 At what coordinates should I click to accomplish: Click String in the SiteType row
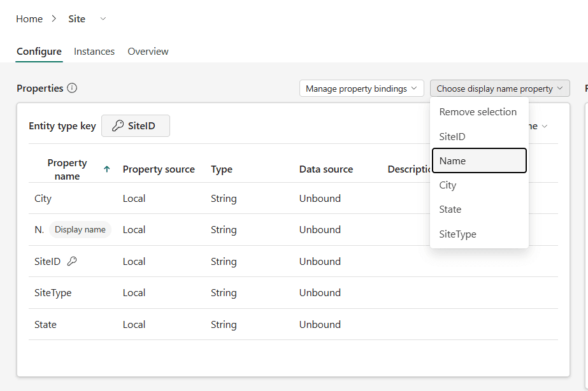click(224, 293)
